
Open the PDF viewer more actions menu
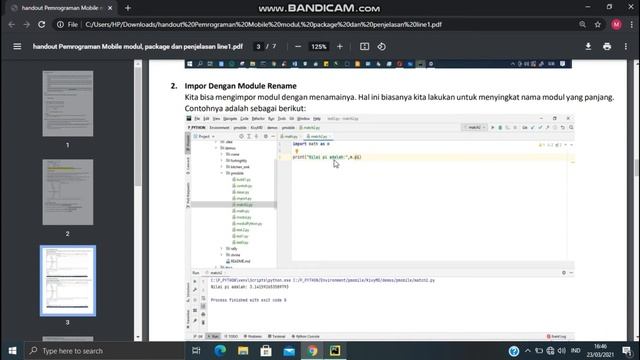coord(626,47)
